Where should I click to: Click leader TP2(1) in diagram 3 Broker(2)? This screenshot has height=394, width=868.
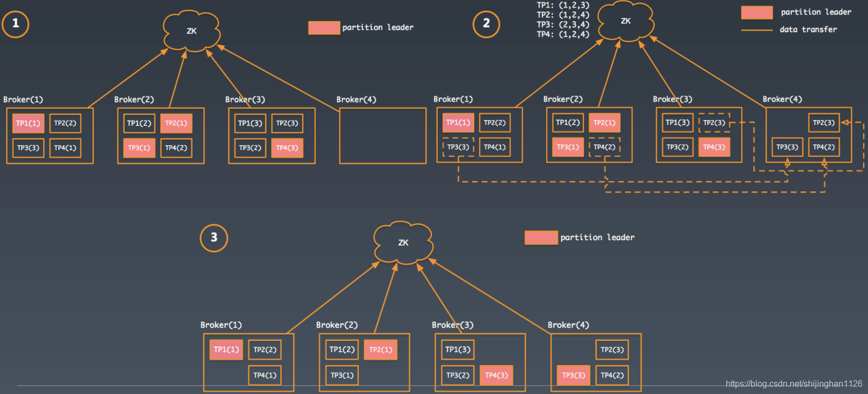[381, 350]
